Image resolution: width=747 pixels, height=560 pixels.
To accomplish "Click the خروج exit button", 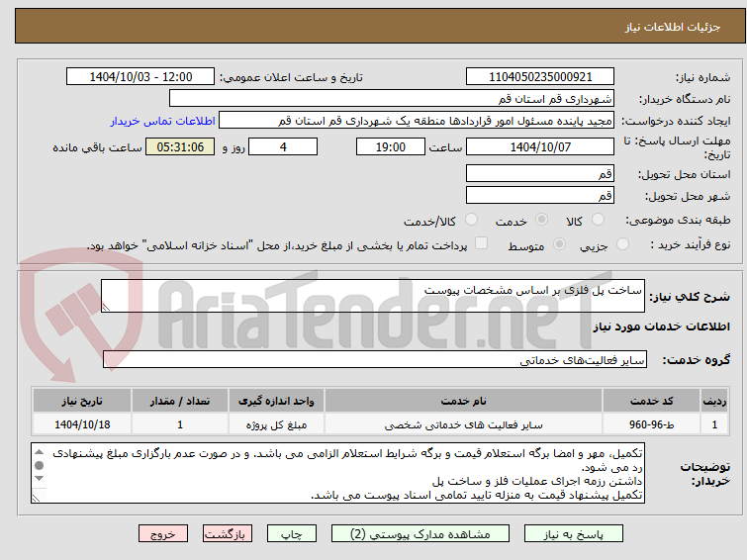I will point(163,534).
